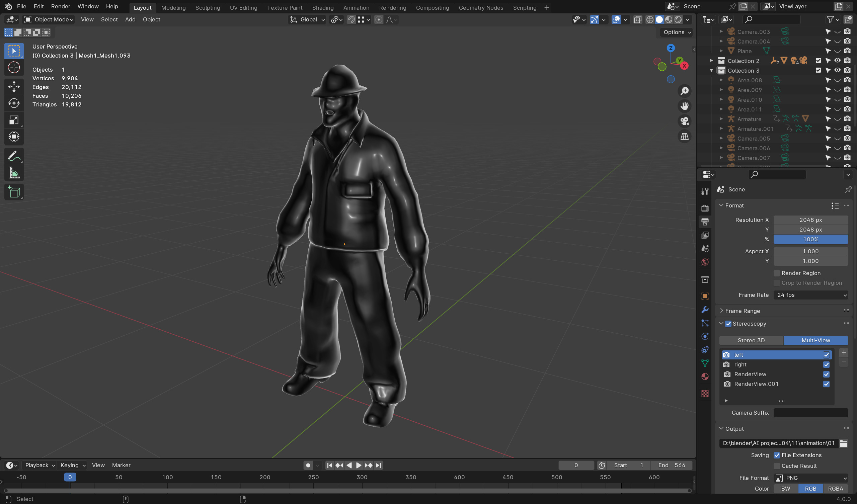Activate the Scale tool
This screenshot has width=857, height=504.
(14, 120)
